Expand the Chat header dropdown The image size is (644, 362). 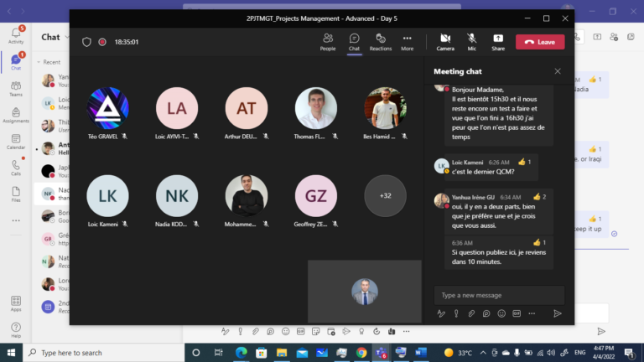click(x=67, y=38)
